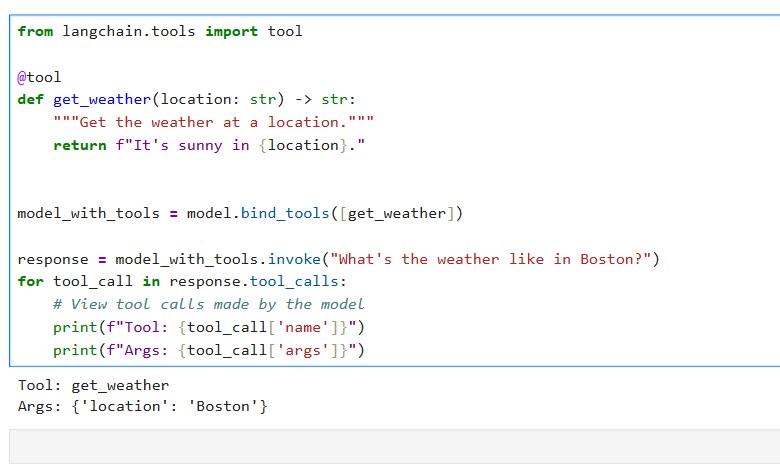Click the print line with tool_call['args']

click(209, 350)
